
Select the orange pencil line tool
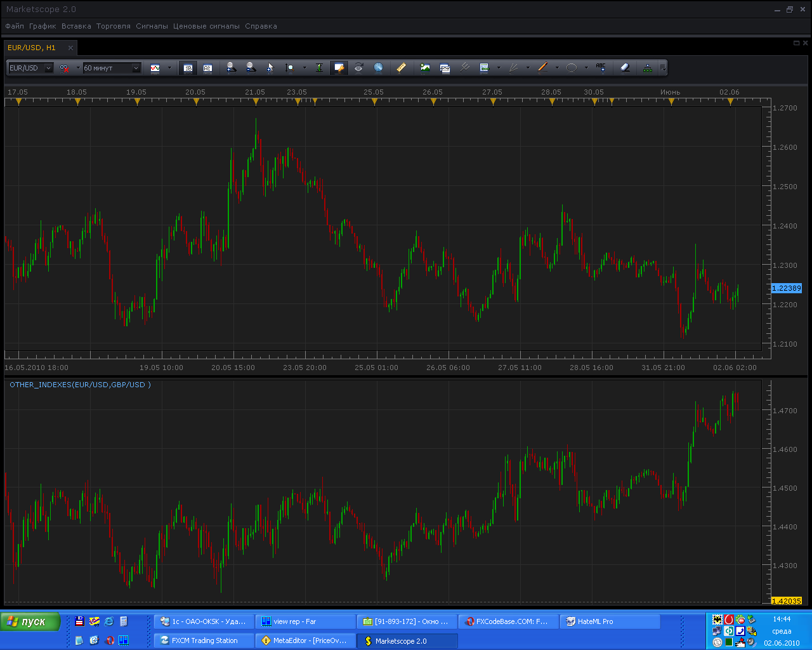(543, 67)
